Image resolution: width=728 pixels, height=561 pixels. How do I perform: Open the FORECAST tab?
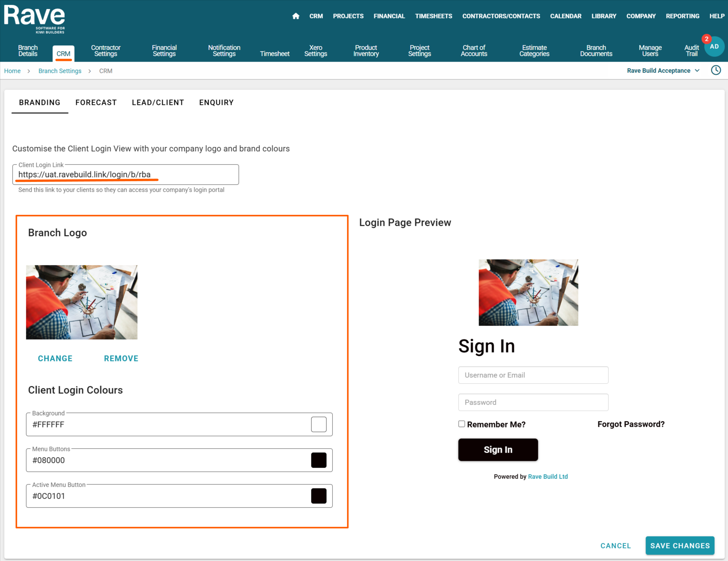(96, 103)
